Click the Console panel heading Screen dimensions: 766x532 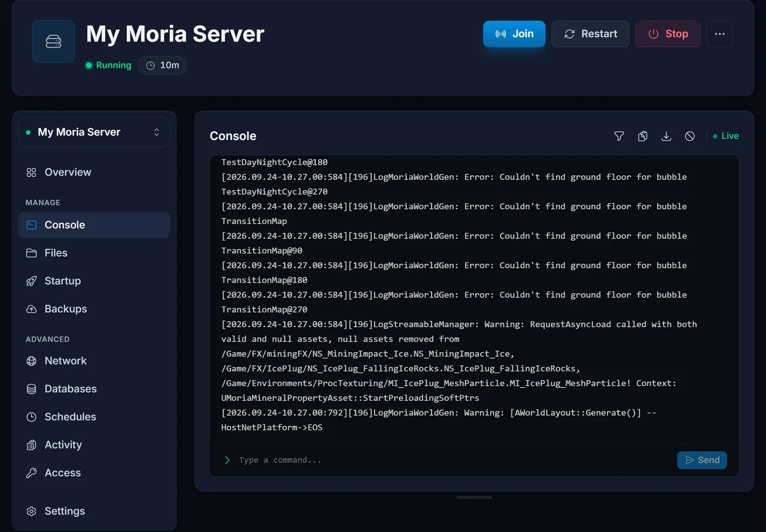(233, 136)
